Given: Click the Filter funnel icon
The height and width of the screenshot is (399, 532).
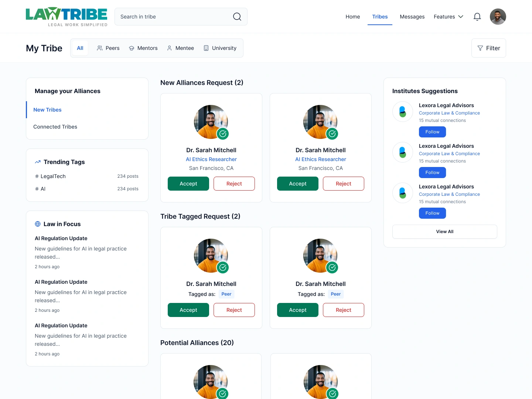Looking at the screenshot, I should [480, 48].
